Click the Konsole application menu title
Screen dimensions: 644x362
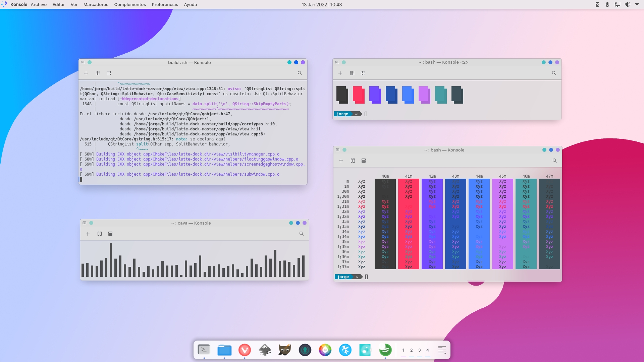(19, 4)
